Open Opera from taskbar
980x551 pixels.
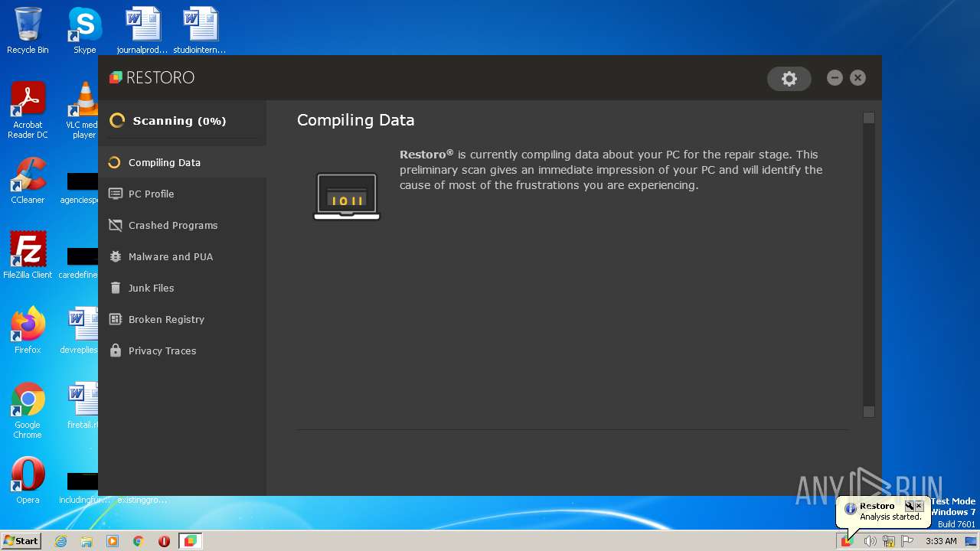coord(164,541)
